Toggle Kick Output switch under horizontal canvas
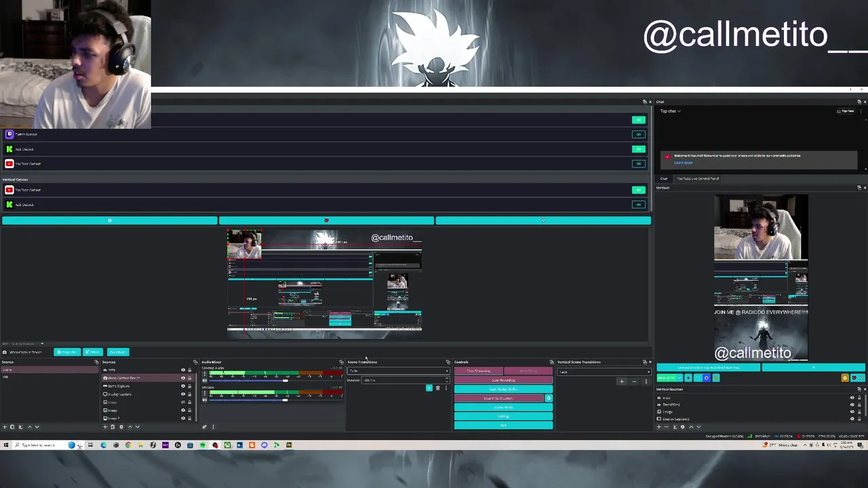The width and height of the screenshot is (868, 488). [639, 149]
